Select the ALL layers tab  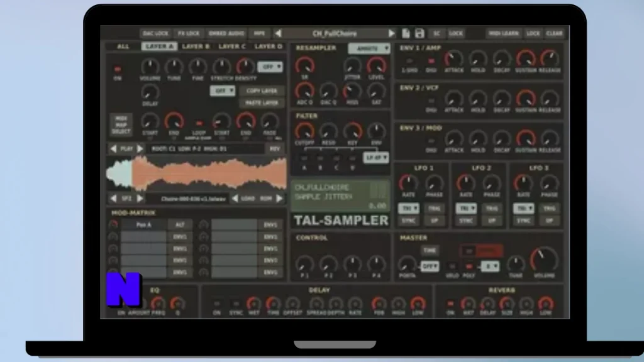123,47
